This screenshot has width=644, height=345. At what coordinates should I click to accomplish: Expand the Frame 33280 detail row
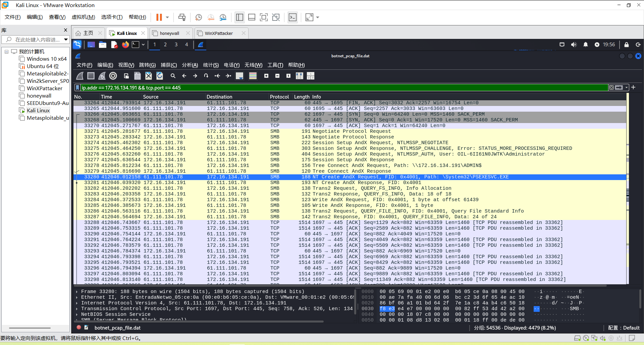[77, 292]
